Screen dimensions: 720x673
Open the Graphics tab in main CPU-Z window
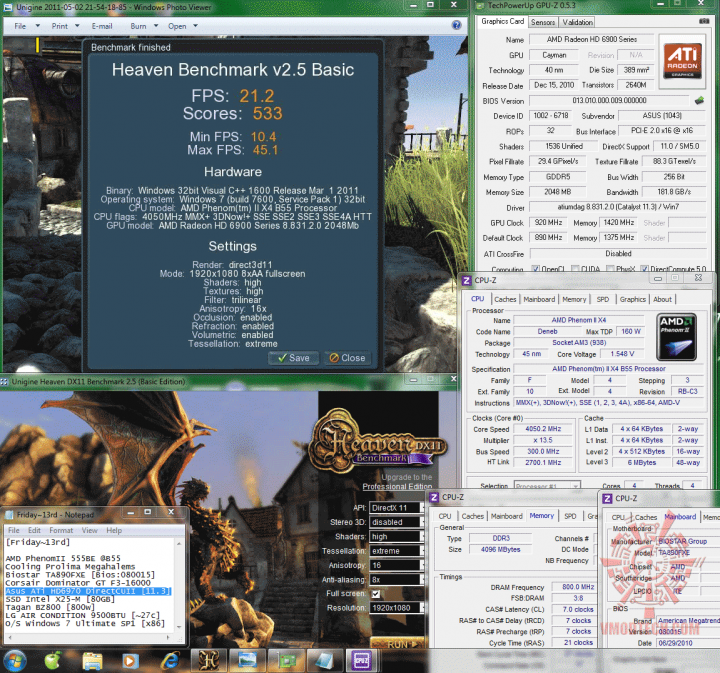point(632,299)
